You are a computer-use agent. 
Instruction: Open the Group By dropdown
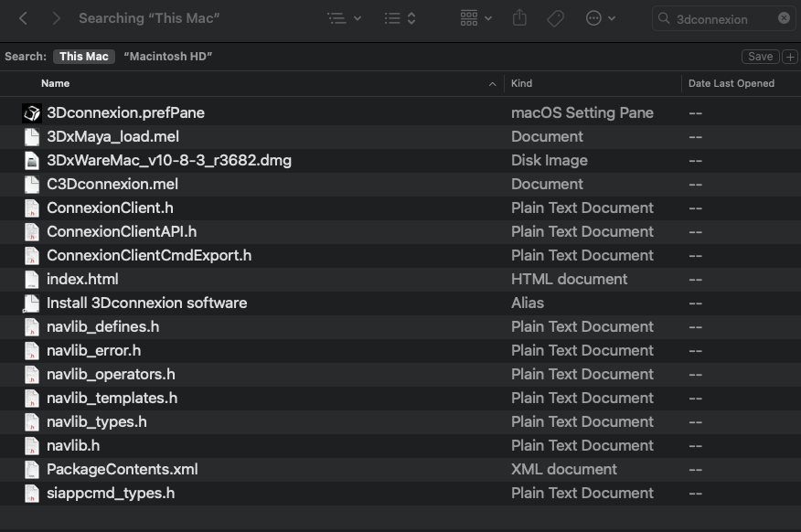pos(476,18)
